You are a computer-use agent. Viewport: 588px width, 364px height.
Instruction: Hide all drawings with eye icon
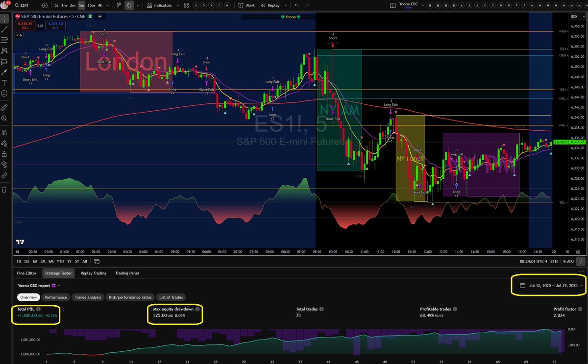pos(4,165)
